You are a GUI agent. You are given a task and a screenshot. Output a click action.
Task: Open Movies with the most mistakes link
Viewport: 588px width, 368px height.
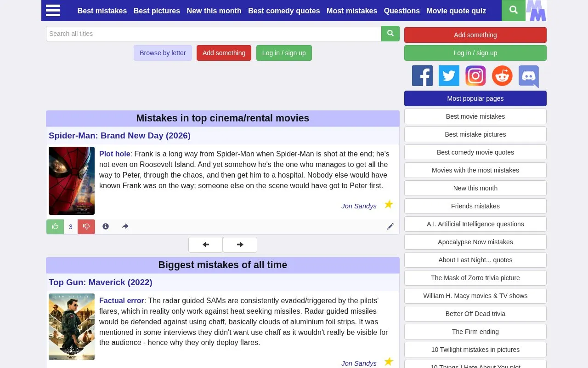point(475,170)
